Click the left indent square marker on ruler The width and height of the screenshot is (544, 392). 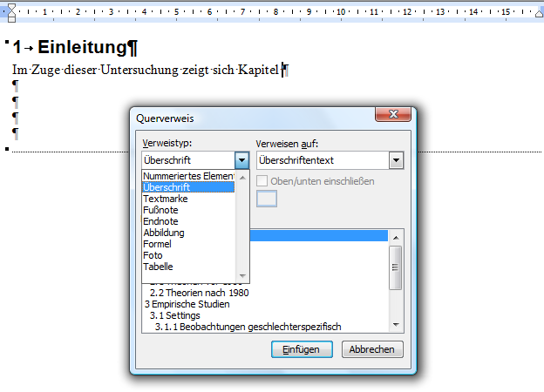click(12, 19)
